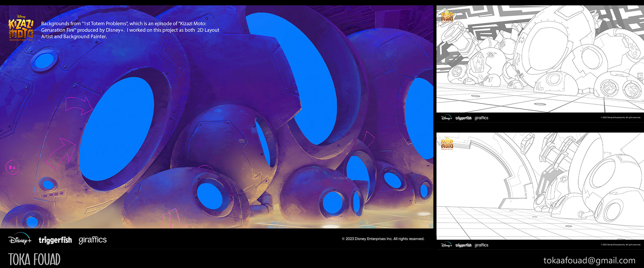Open the bottom line-art layout with arched doorway

point(540,186)
